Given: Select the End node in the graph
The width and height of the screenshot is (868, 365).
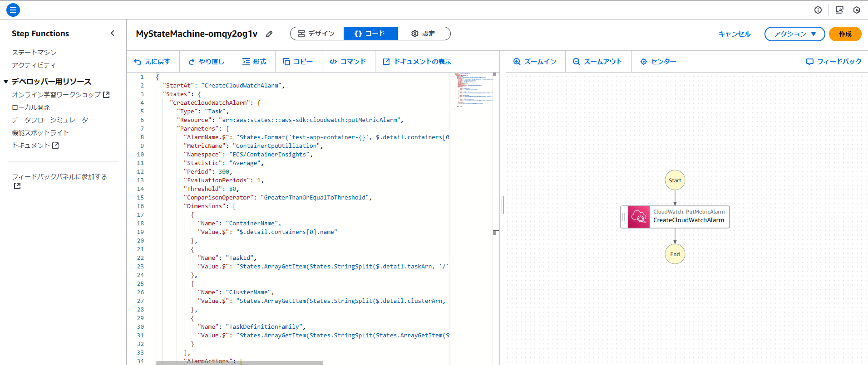Looking at the screenshot, I should 675,254.
